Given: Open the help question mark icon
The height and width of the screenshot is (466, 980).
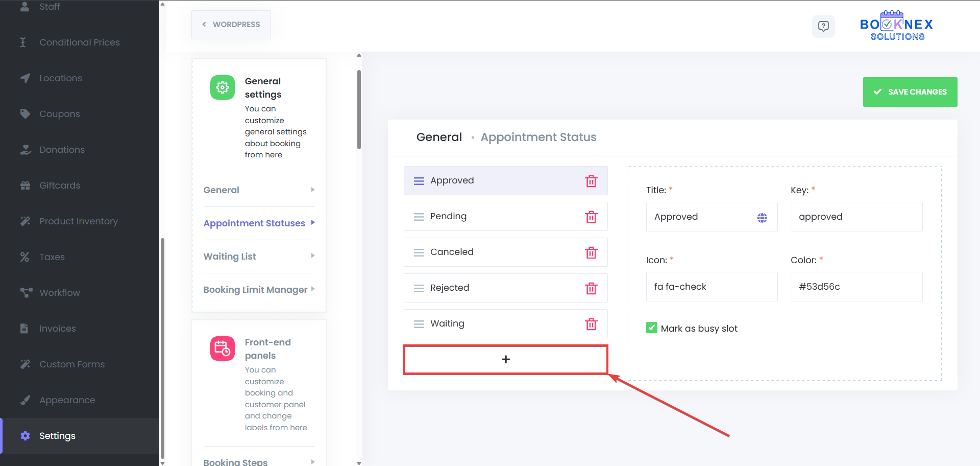Looking at the screenshot, I should click(823, 26).
